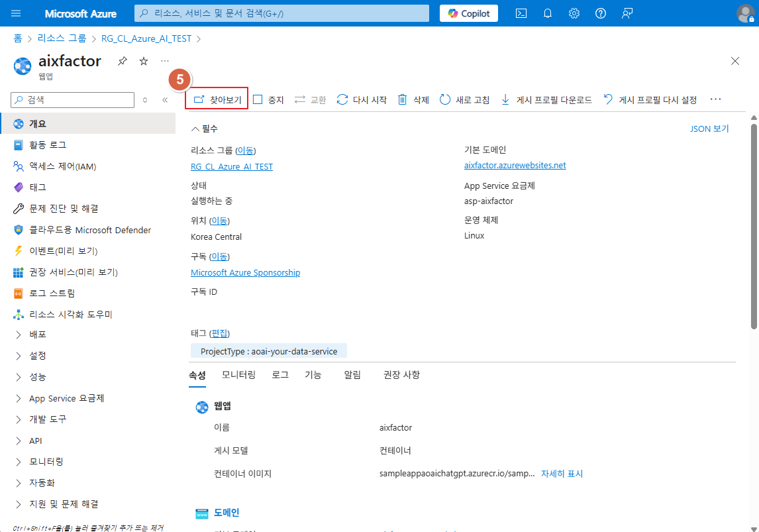The height and width of the screenshot is (532, 759).
Task: Click 게시 프로필 다시 설정
Action: coord(650,100)
